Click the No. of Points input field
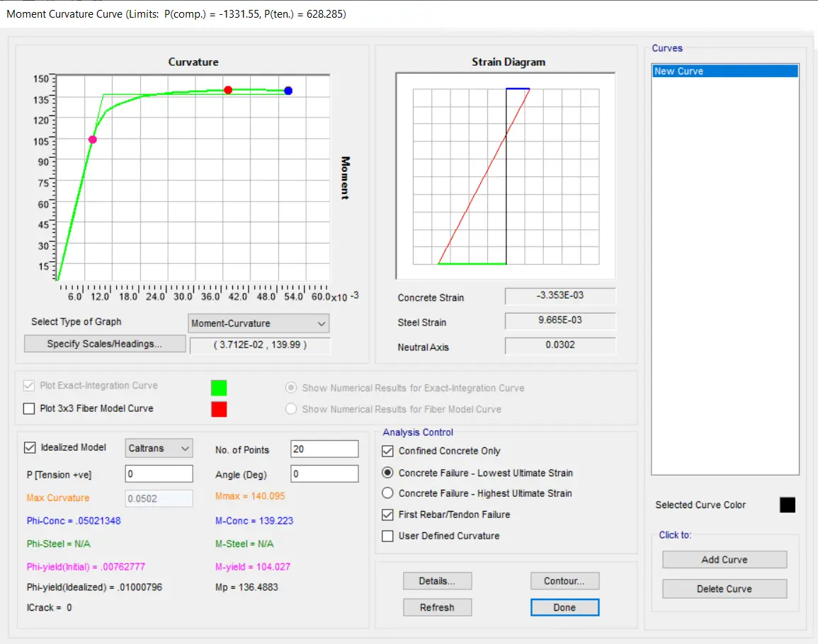 pos(324,449)
